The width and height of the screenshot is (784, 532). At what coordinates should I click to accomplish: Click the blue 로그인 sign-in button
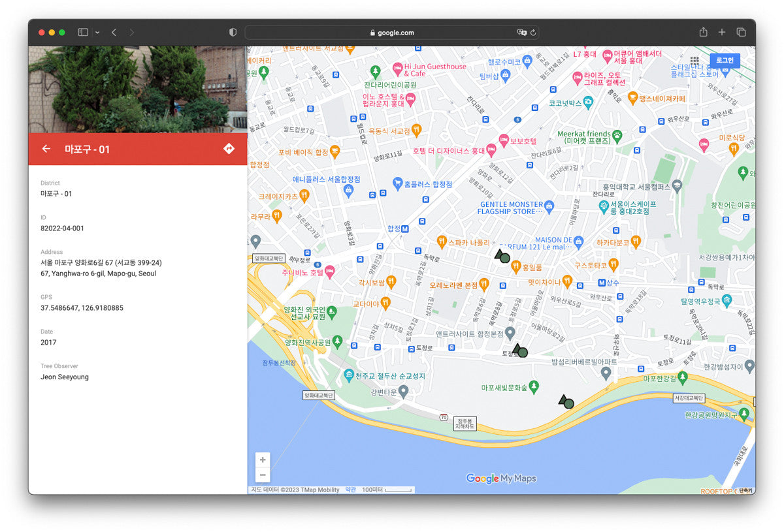click(725, 60)
